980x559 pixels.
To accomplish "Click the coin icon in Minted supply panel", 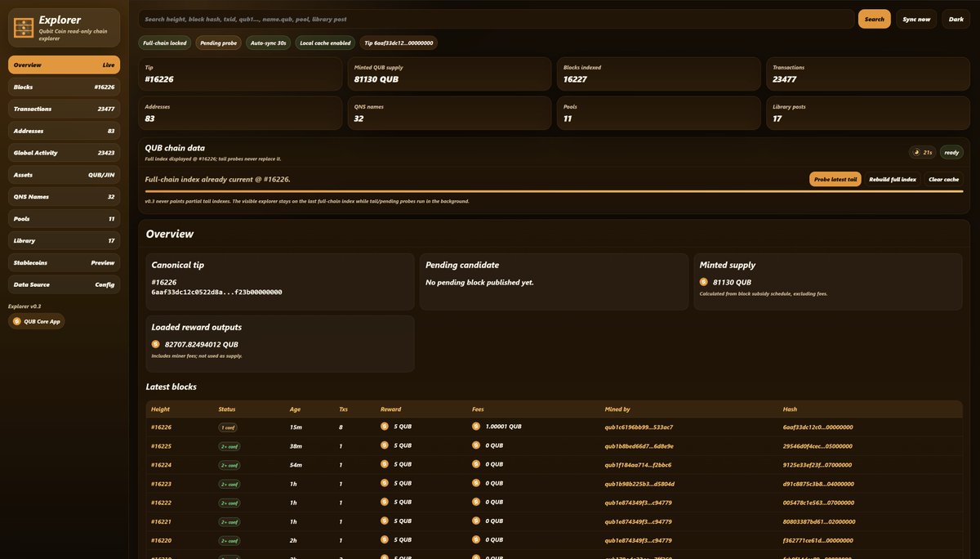I will (x=704, y=282).
